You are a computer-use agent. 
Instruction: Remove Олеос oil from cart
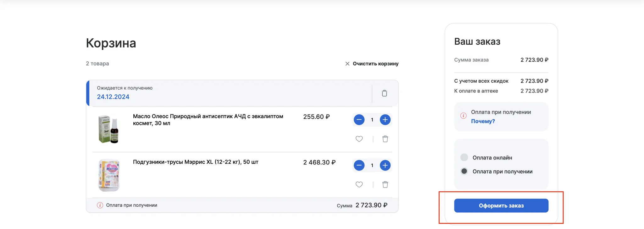coord(385,139)
